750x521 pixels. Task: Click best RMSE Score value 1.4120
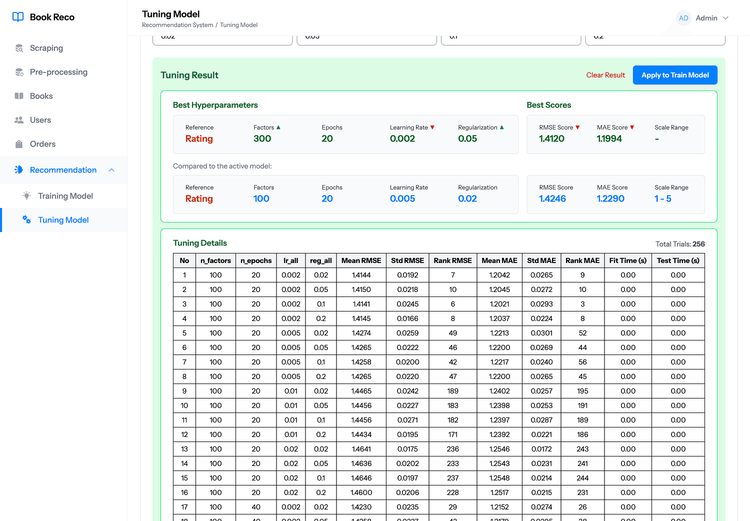(x=551, y=139)
